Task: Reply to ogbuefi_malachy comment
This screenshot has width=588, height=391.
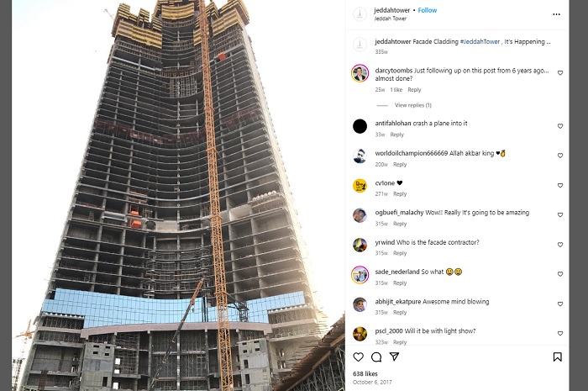Action: point(400,224)
